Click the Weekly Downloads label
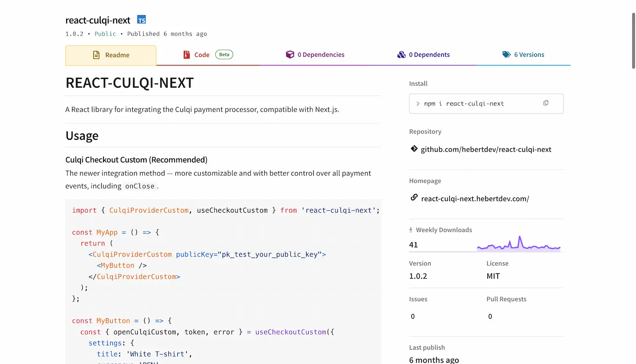636x364 pixels. pos(444,230)
